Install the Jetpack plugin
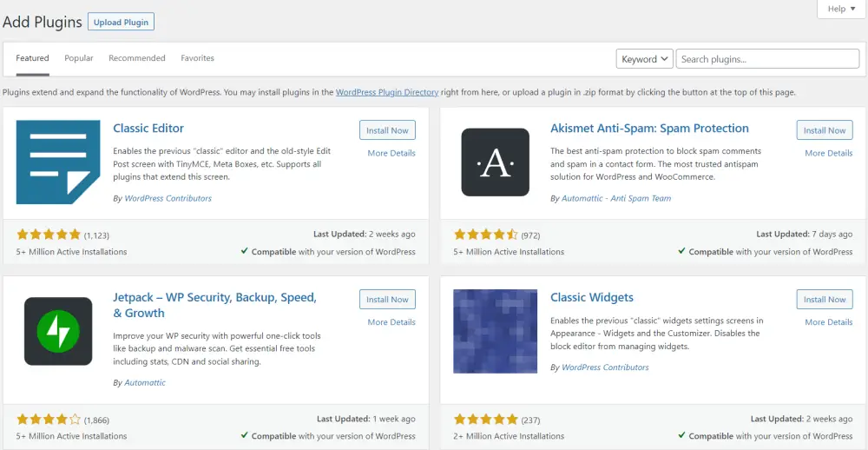 387,299
